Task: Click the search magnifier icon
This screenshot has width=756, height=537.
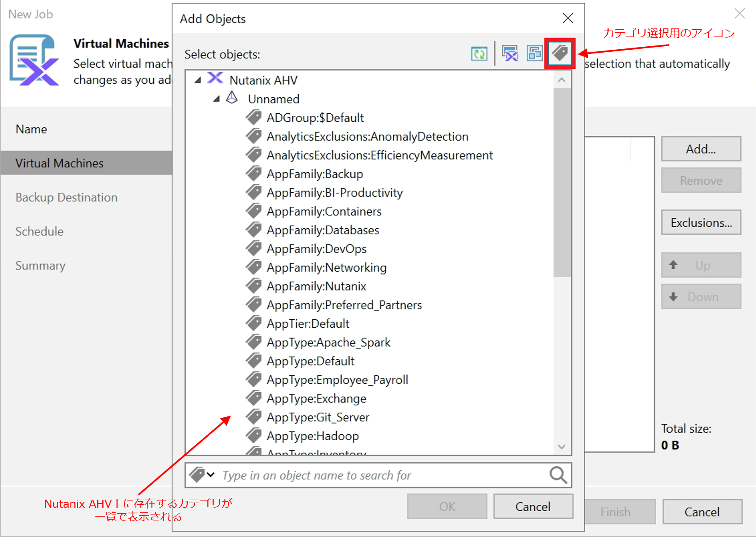Action: click(558, 475)
